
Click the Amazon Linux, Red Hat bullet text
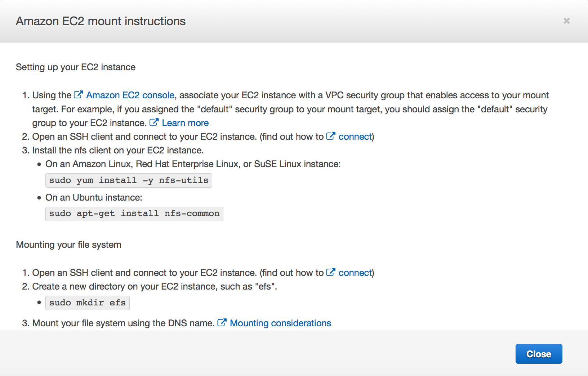193,164
